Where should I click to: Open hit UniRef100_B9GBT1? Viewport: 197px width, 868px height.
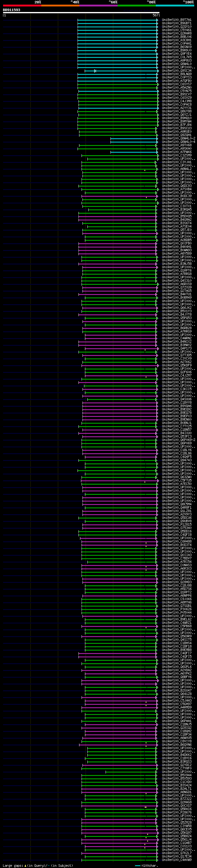tap(177, 23)
